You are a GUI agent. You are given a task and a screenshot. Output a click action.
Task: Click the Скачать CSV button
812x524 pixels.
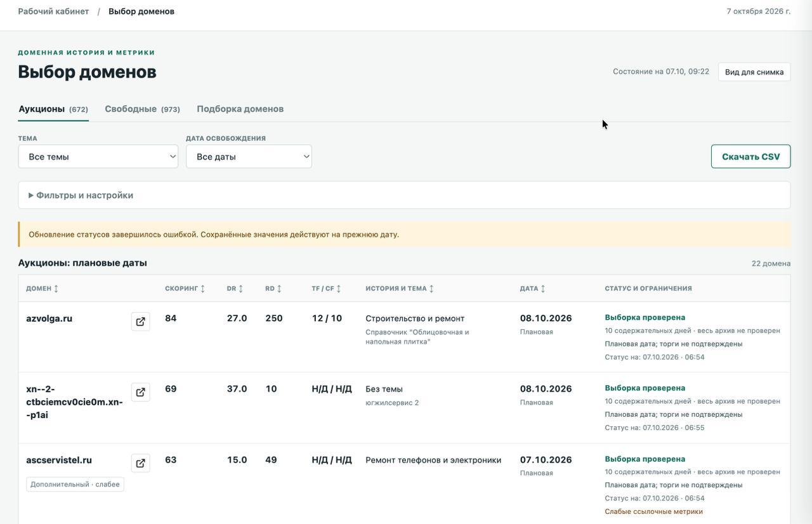[x=751, y=157]
